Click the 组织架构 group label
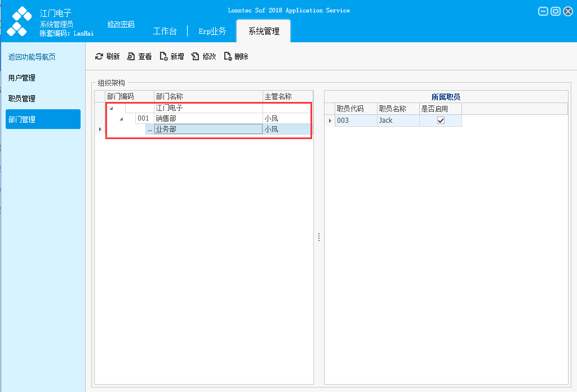The height and width of the screenshot is (392, 577). 111,83
